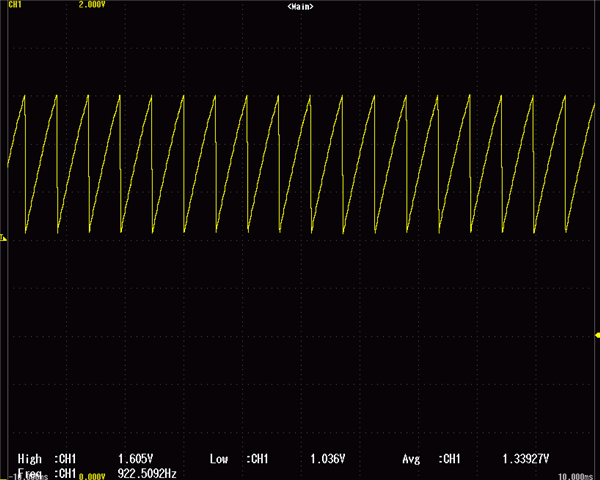Select the Avg measurement label

point(411,459)
